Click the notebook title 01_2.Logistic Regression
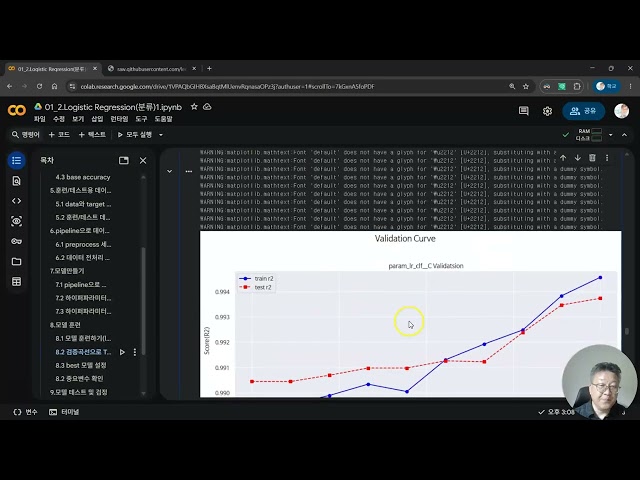This screenshot has width=640, height=480. click(x=113, y=107)
